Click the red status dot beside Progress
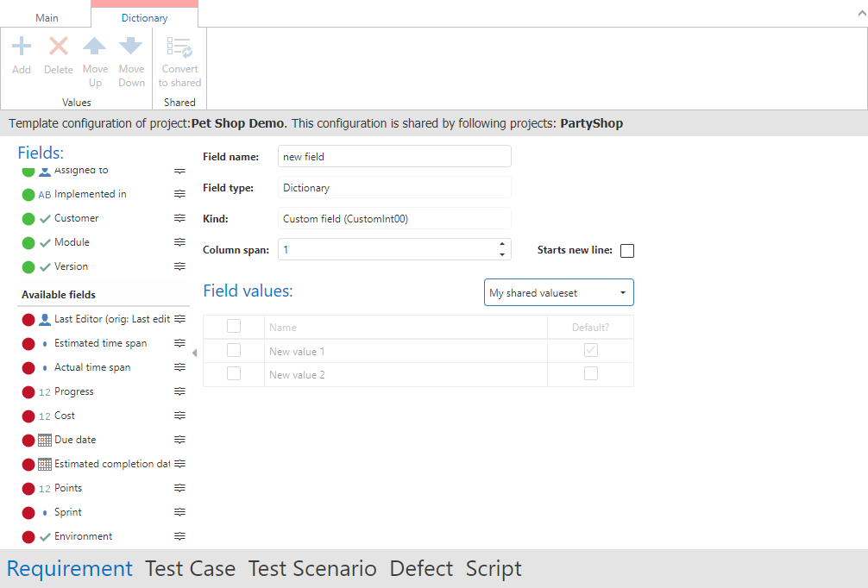This screenshot has width=868, height=588. pyautogui.click(x=28, y=391)
